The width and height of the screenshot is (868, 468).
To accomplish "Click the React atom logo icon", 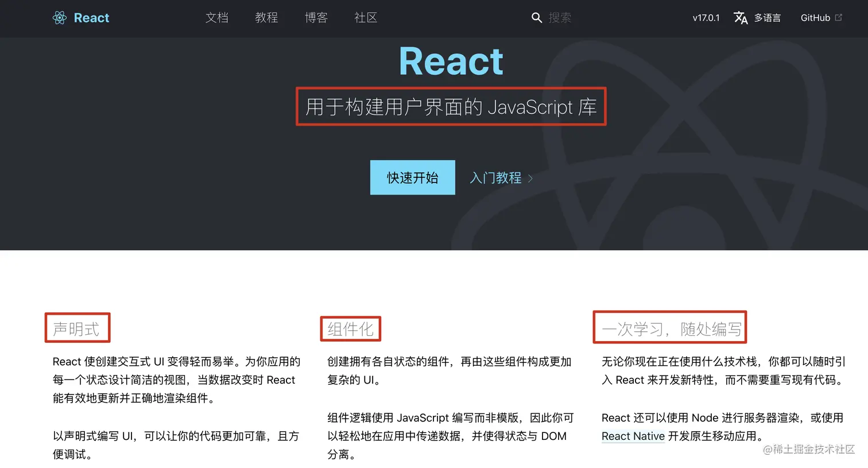I will pyautogui.click(x=60, y=18).
